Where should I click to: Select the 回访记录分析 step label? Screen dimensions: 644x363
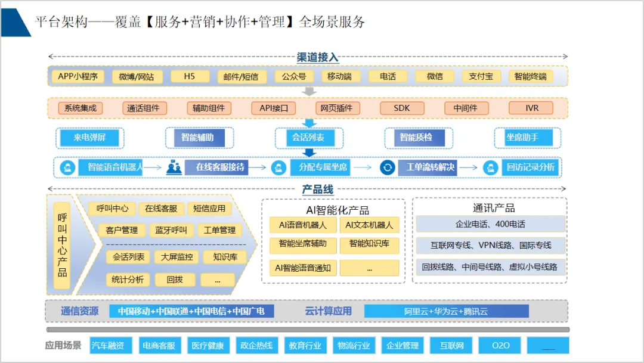(530, 167)
